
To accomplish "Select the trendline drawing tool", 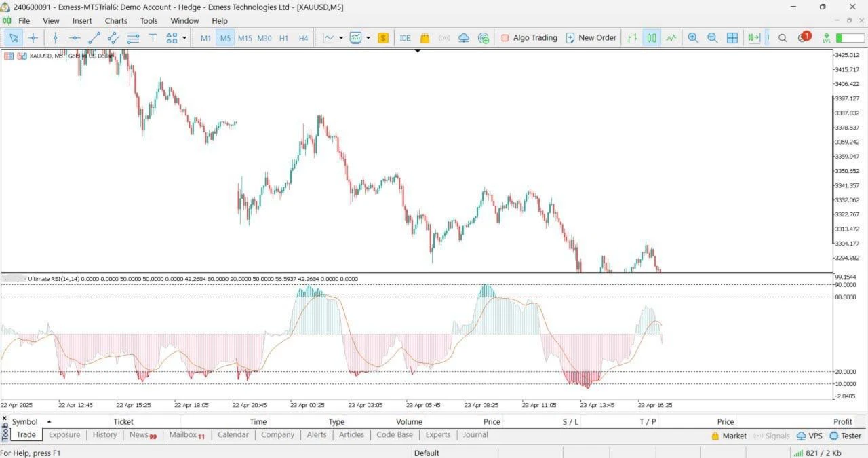I will pyautogui.click(x=94, y=38).
